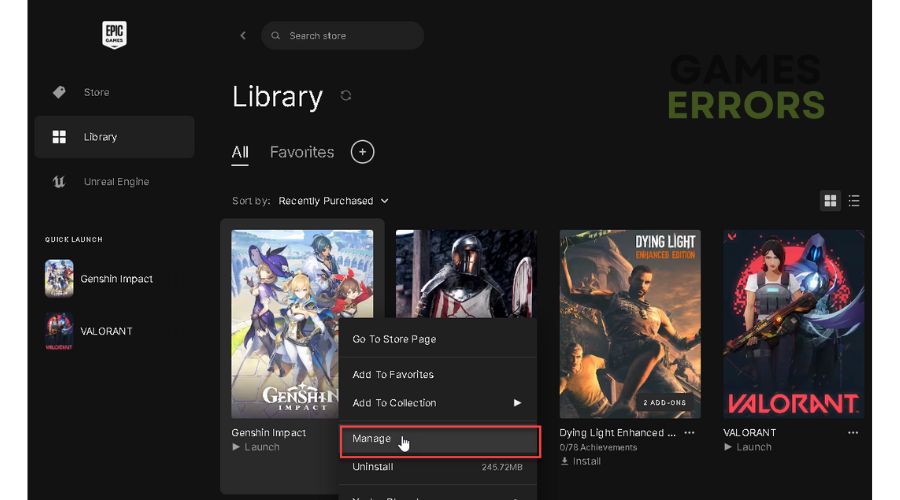Open Library in sidebar
900x500 pixels.
click(x=114, y=137)
